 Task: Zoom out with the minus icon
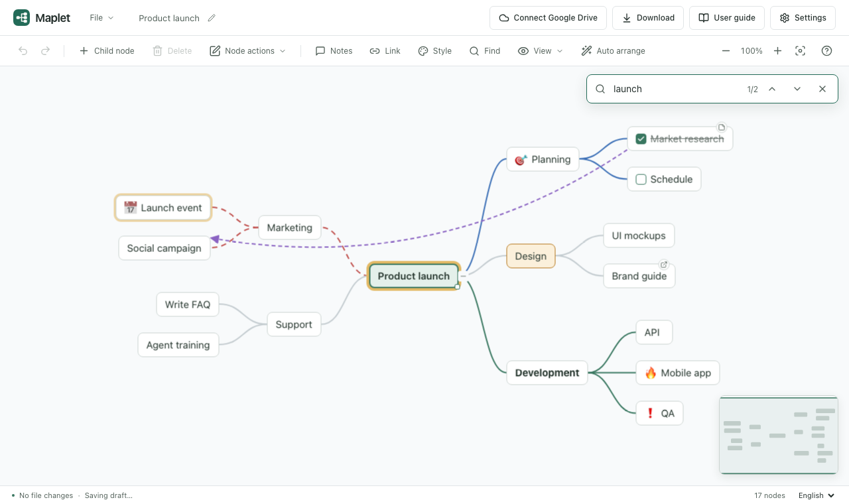(726, 51)
